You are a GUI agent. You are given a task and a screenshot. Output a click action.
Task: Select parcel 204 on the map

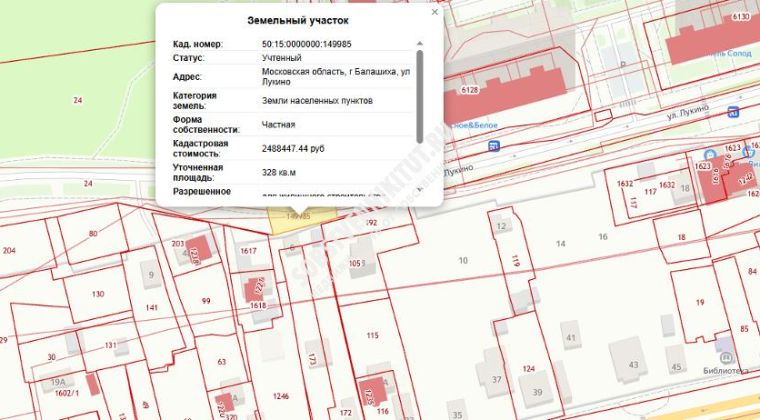[x=9, y=250]
